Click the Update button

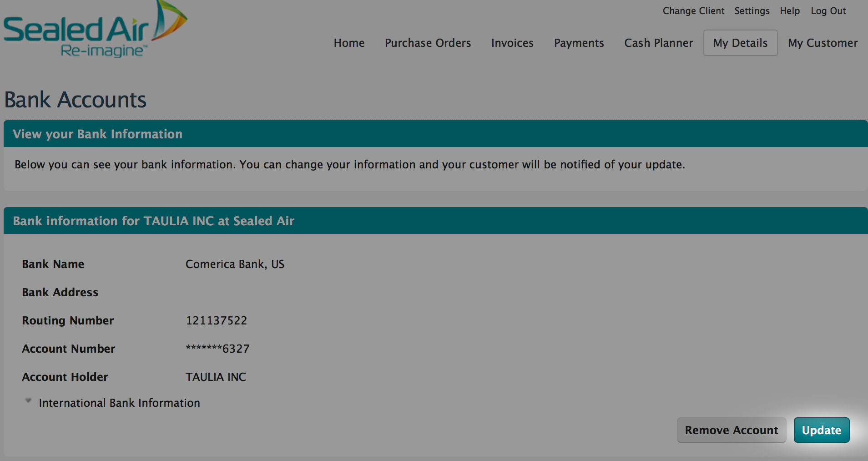click(822, 430)
